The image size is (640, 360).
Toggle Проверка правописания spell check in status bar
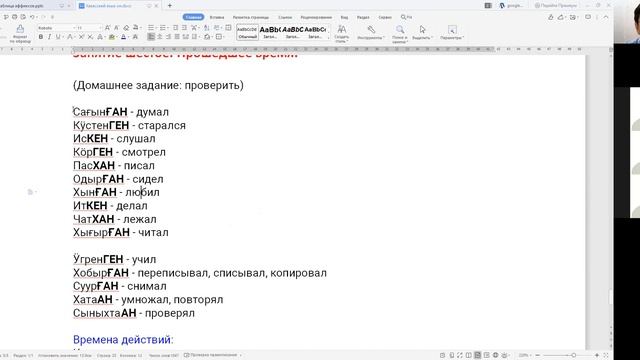coord(211,355)
